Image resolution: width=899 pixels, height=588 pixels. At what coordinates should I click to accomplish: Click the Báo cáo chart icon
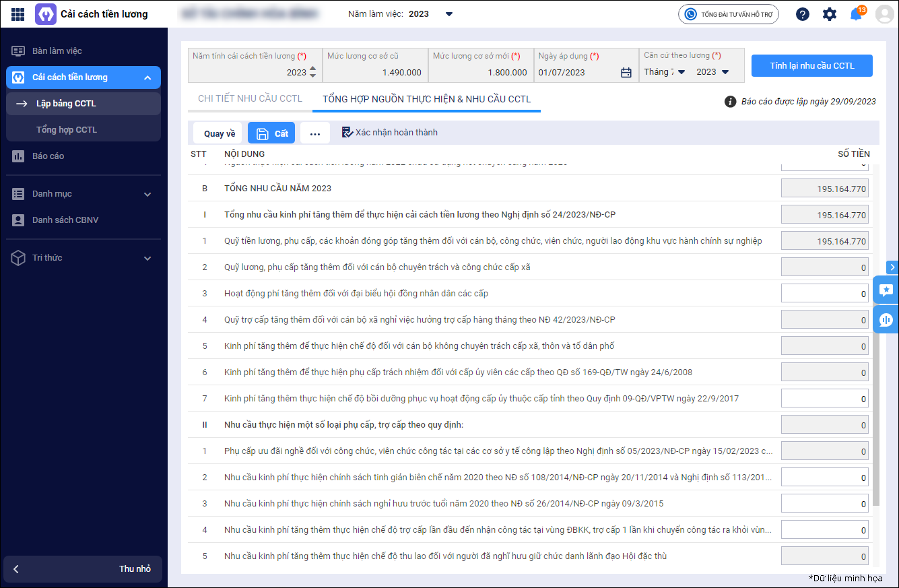coord(18,156)
